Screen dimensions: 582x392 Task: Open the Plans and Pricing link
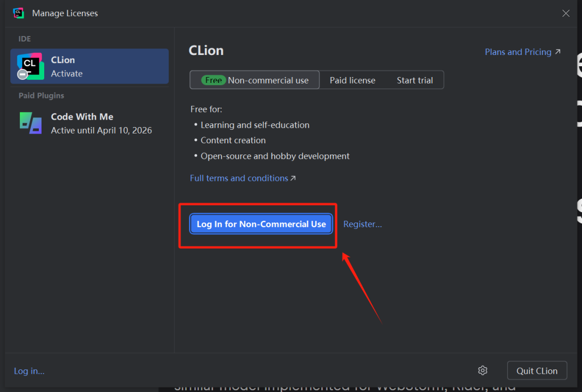click(x=523, y=52)
